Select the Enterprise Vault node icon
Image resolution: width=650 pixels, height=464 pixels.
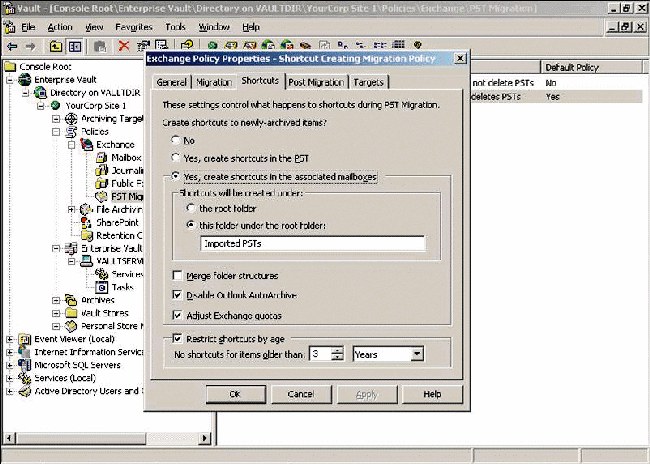(25, 79)
